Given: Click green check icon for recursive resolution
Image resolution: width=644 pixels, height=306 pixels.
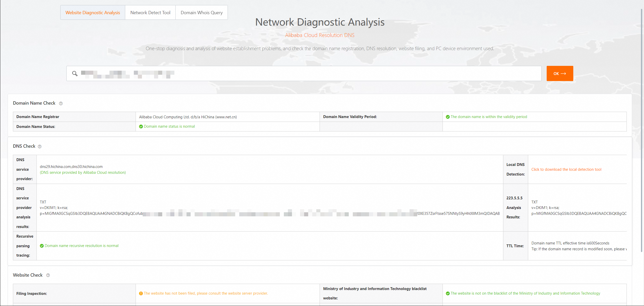Looking at the screenshot, I should pos(42,246).
